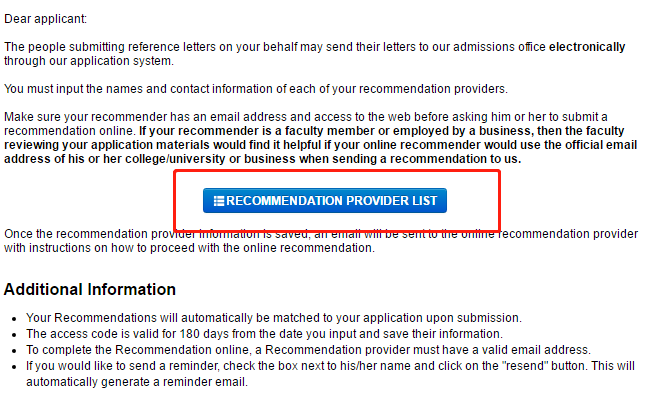Click the Dear applicant greeting text

[x=46, y=19]
